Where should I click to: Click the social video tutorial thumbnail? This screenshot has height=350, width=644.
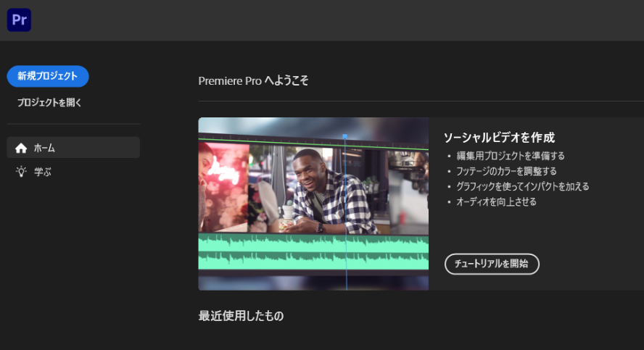pos(313,204)
